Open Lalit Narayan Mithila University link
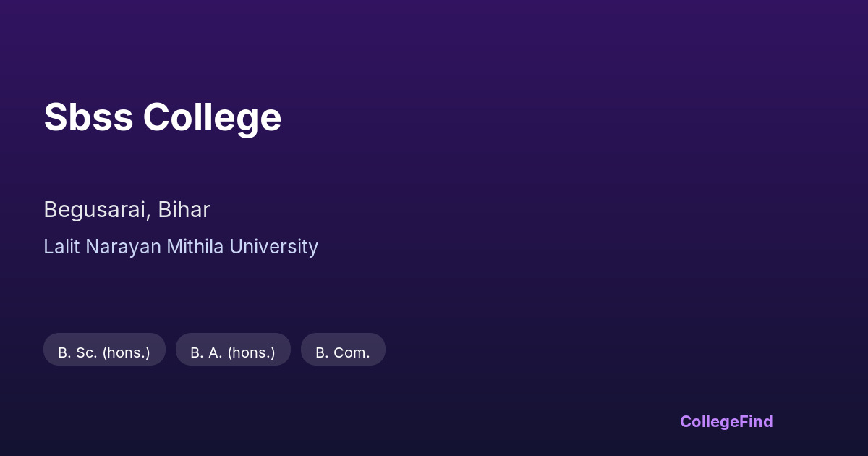 click(x=181, y=247)
